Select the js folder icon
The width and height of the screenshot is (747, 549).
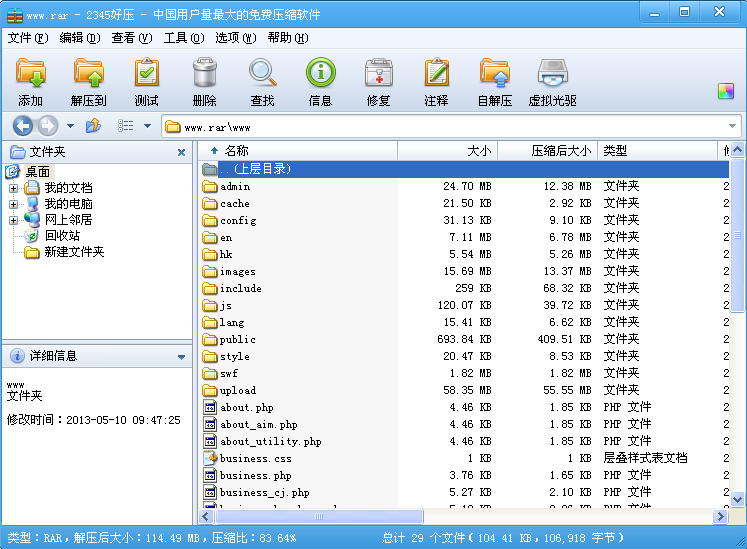pyautogui.click(x=210, y=305)
